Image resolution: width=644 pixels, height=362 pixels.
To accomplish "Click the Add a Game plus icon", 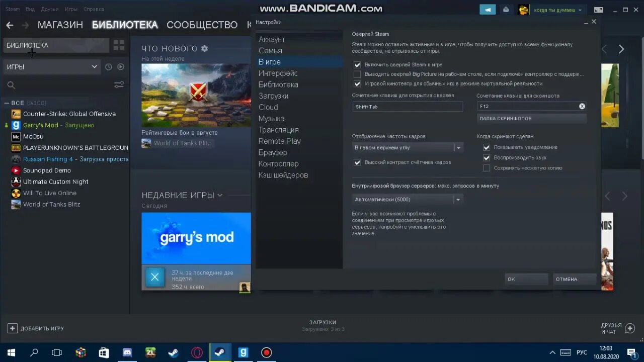I will point(13,328).
